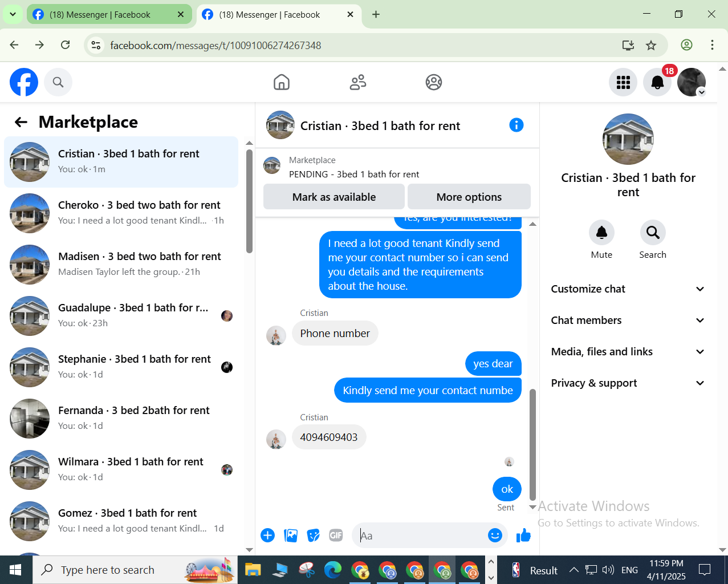Expand Media, files and links section
The width and height of the screenshot is (728, 584).
click(628, 352)
